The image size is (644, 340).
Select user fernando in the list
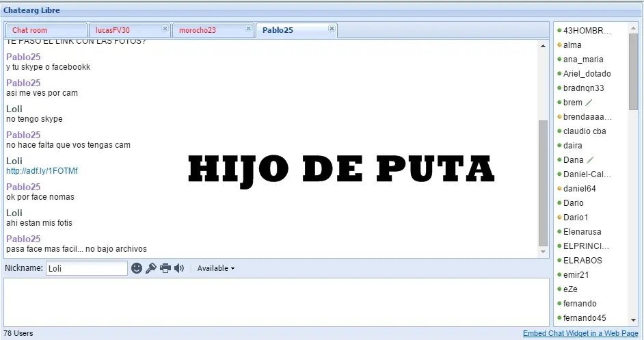coord(580,304)
